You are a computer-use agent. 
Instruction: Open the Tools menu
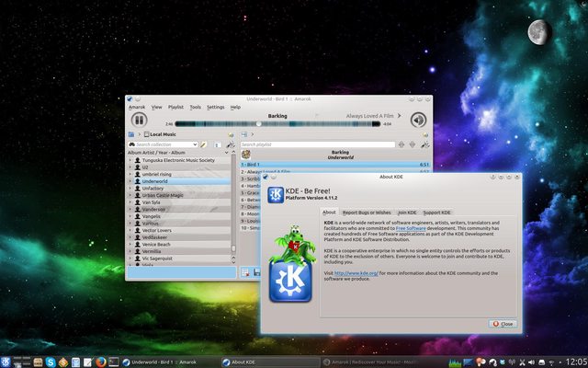tap(196, 107)
